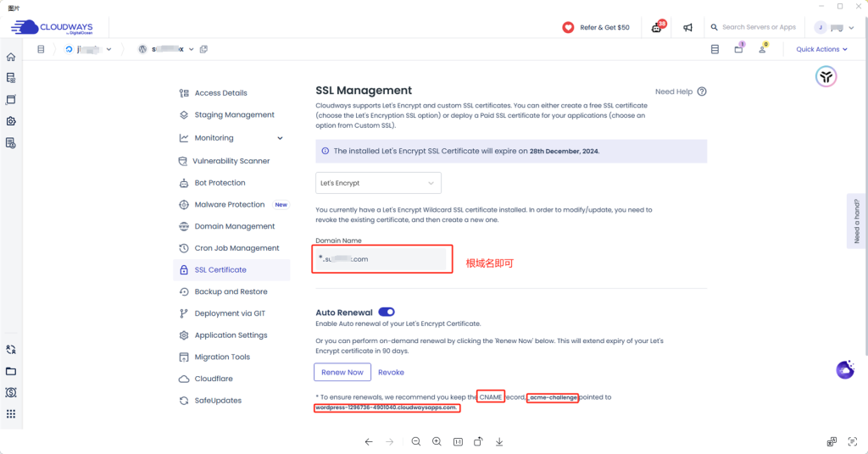
Task: Click the search magnifier icon
Action: pos(714,27)
